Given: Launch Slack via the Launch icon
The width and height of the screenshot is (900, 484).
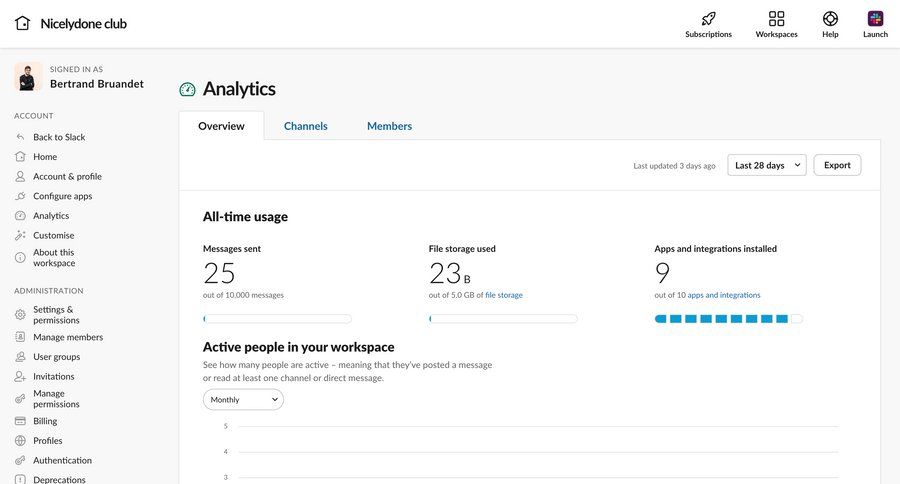Looking at the screenshot, I should (875, 18).
